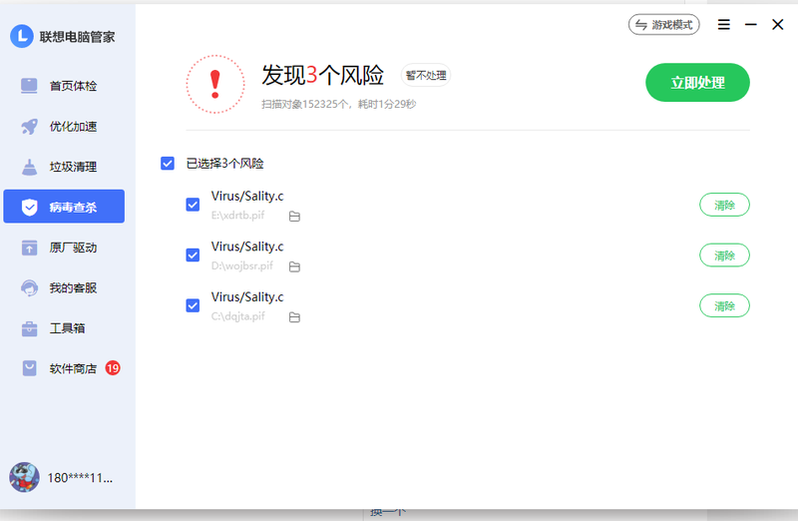Click the Lenovo PC Manager logo icon

point(22,36)
